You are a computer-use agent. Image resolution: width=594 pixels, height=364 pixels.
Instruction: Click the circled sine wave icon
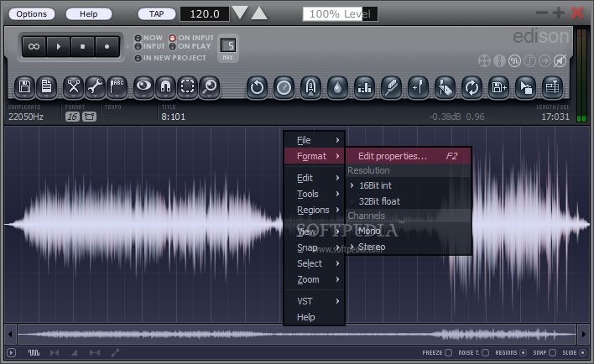[x=514, y=61]
